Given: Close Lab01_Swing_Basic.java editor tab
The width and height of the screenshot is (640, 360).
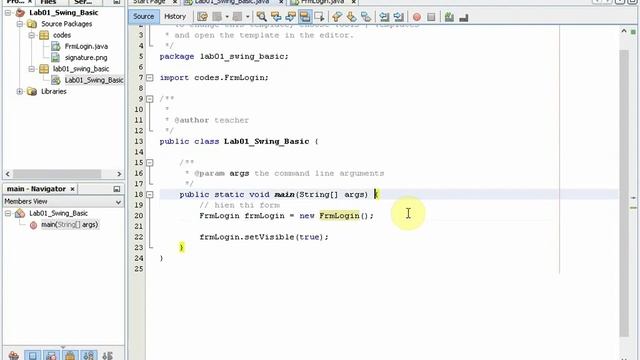Looking at the screenshot, I should (281, 2).
